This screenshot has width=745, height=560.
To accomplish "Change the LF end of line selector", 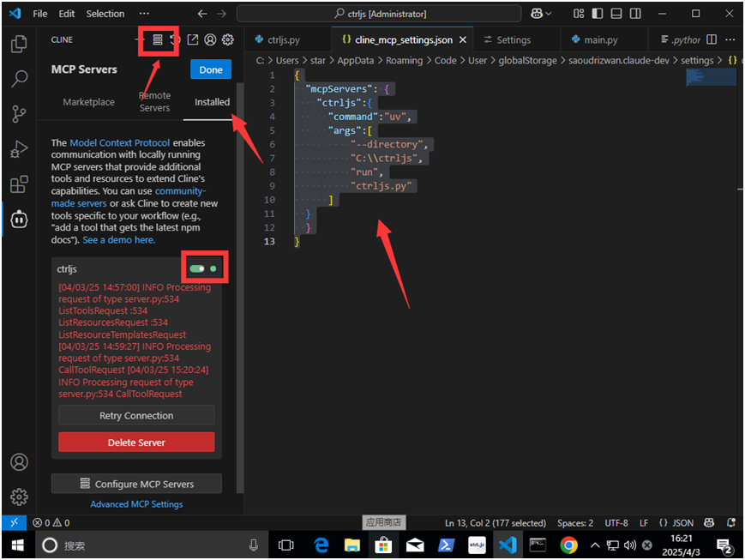I will click(x=644, y=523).
